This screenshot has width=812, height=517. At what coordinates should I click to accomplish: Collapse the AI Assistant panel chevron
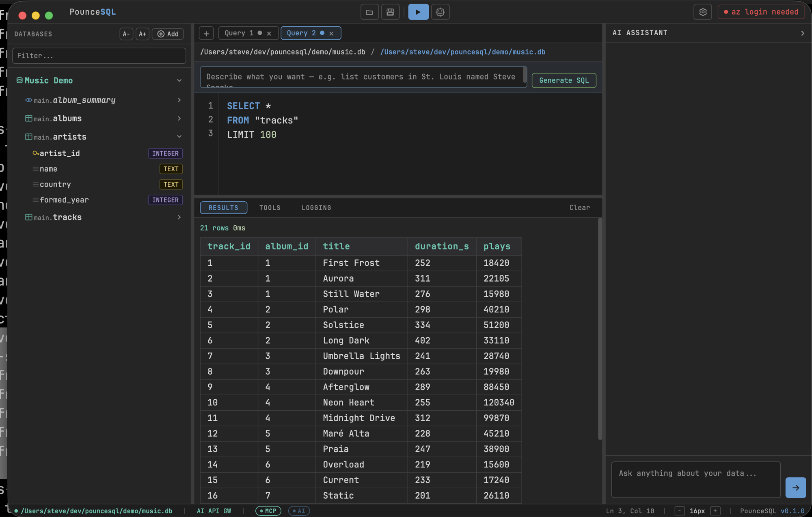coord(802,33)
